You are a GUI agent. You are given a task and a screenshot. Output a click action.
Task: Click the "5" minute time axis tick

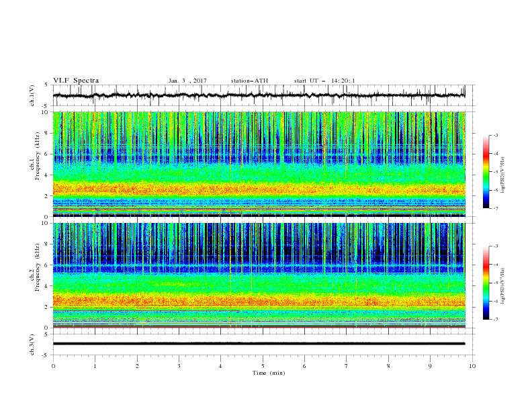coord(263,366)
